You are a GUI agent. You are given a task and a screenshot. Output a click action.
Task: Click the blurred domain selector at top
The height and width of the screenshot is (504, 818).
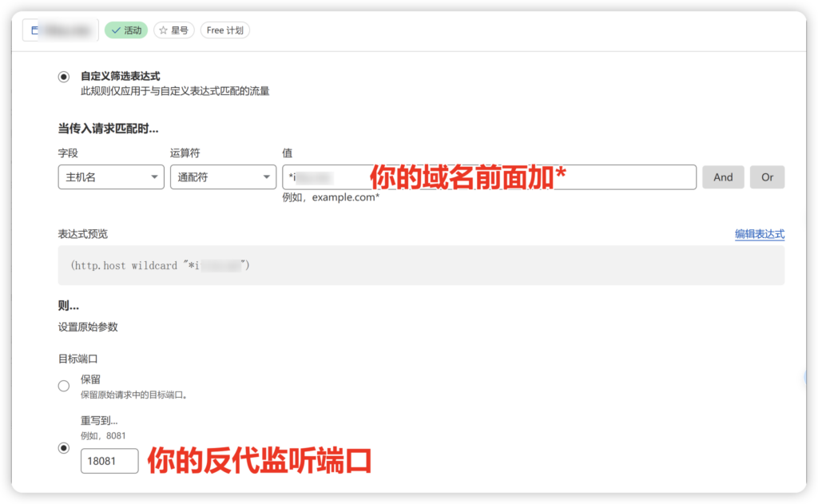tap(60, 30)
